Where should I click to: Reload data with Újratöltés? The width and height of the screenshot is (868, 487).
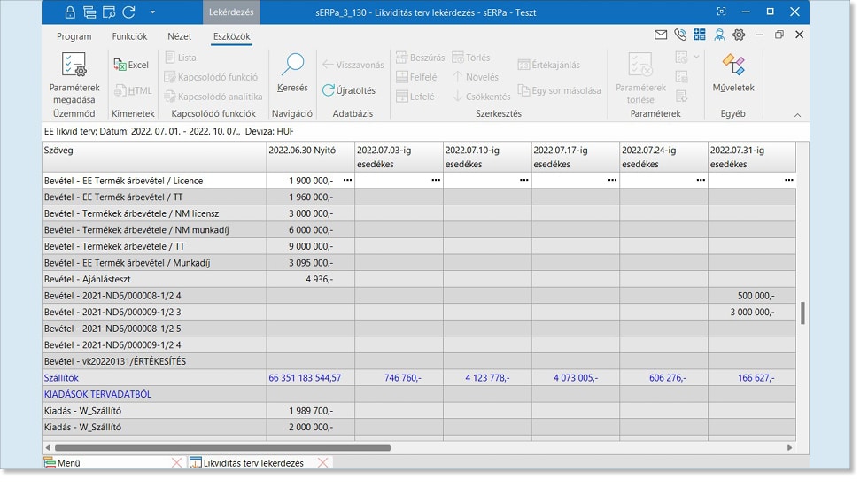349,90
